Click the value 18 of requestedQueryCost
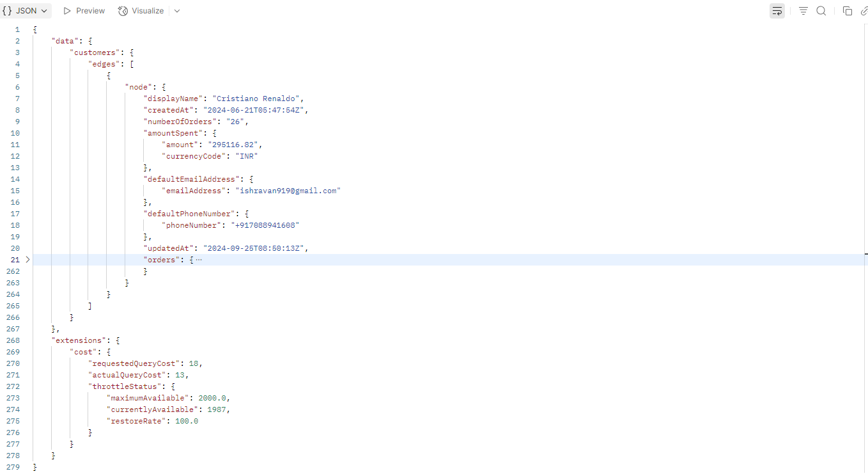868x476 pixels. click(x=194, y=363)
